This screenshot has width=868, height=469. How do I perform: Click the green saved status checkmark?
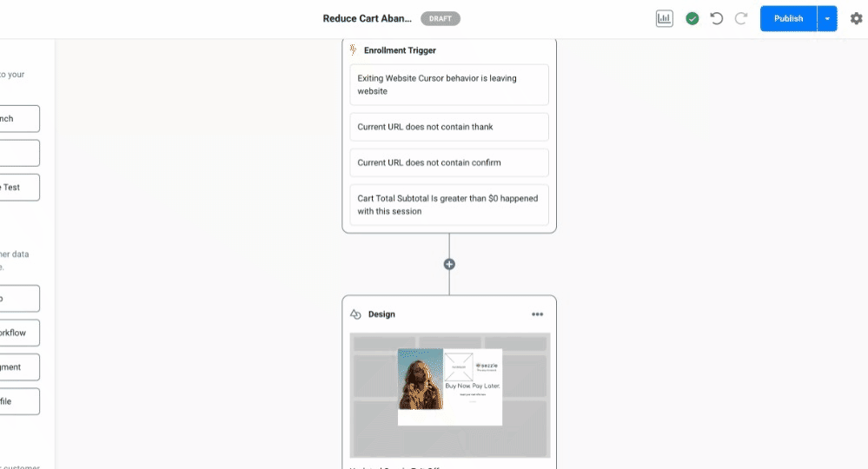(692, 18)
